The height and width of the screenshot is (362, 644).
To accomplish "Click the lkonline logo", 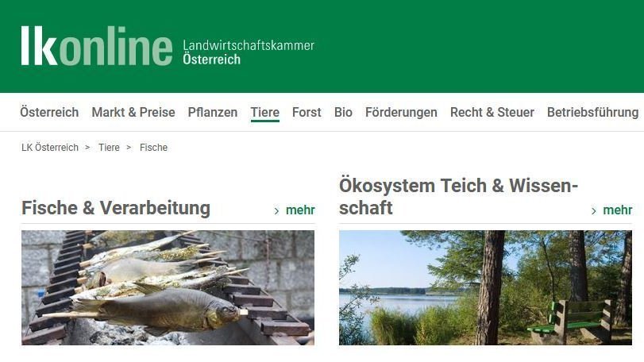I will pos(97,45).
